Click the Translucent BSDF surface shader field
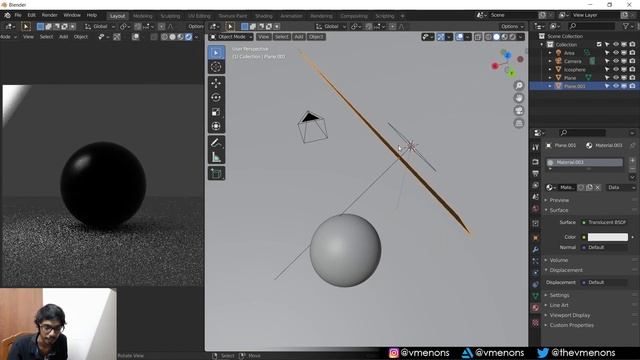 click(604, 222)
